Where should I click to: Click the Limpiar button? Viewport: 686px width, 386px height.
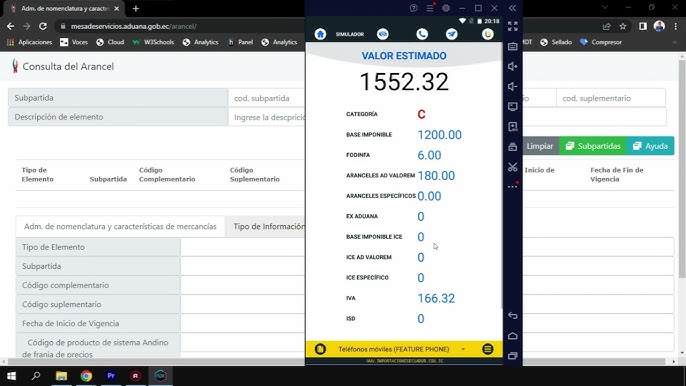click(540, 146)
